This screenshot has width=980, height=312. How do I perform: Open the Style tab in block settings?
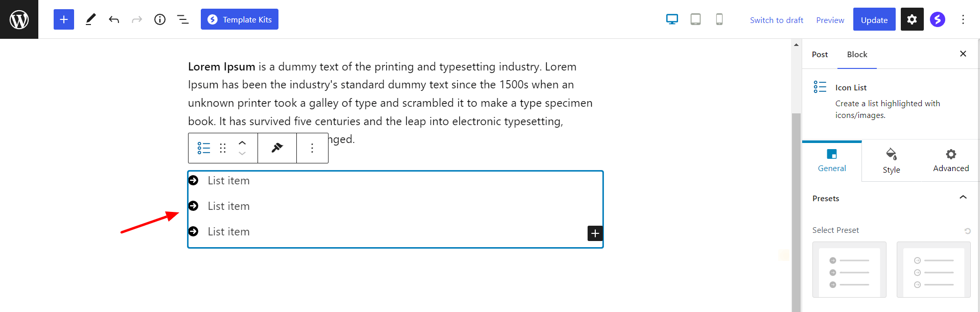891,160
